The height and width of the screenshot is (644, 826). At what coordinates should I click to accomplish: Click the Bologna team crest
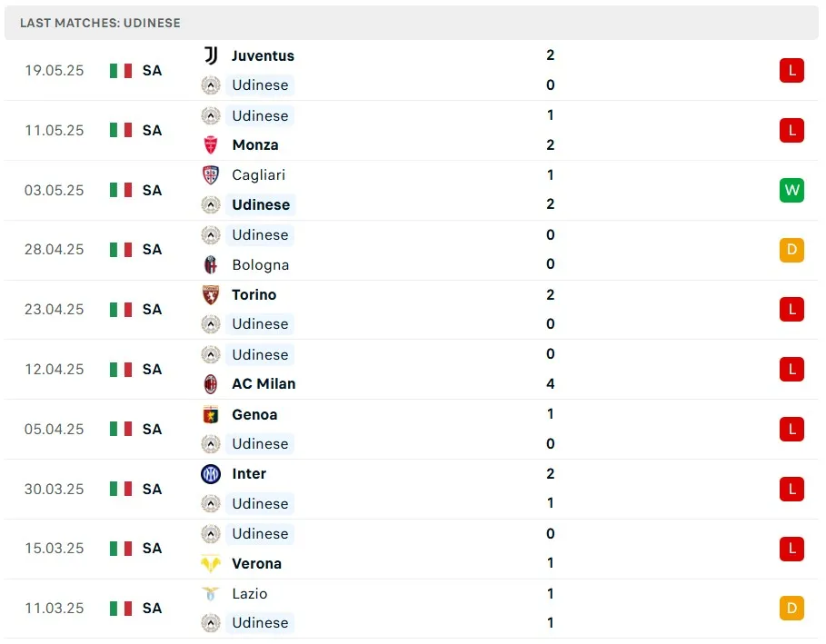(x=211, y=264)
